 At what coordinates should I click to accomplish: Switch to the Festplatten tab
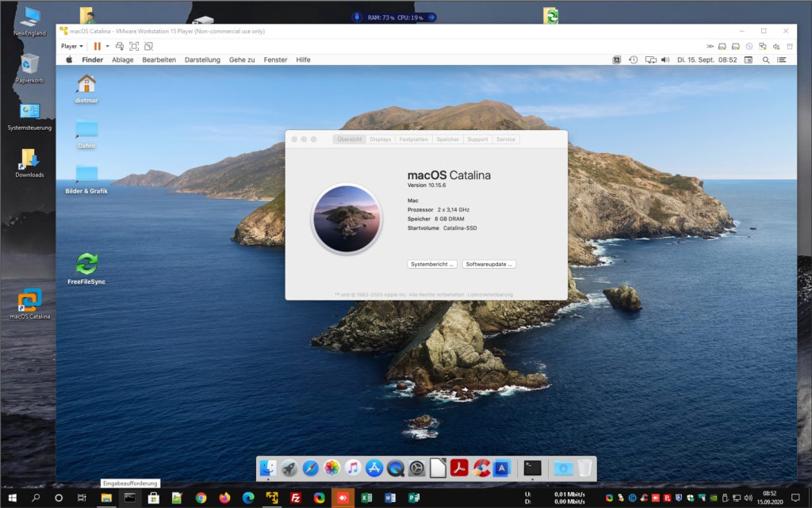414,139
